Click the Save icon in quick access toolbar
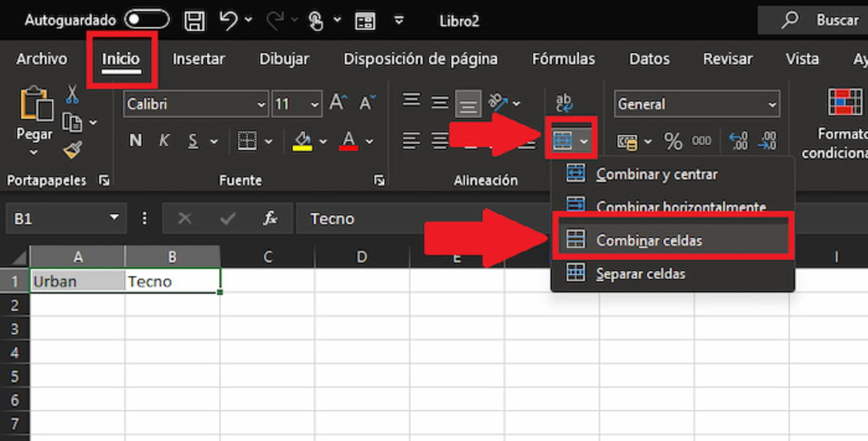 pos(195,20)
